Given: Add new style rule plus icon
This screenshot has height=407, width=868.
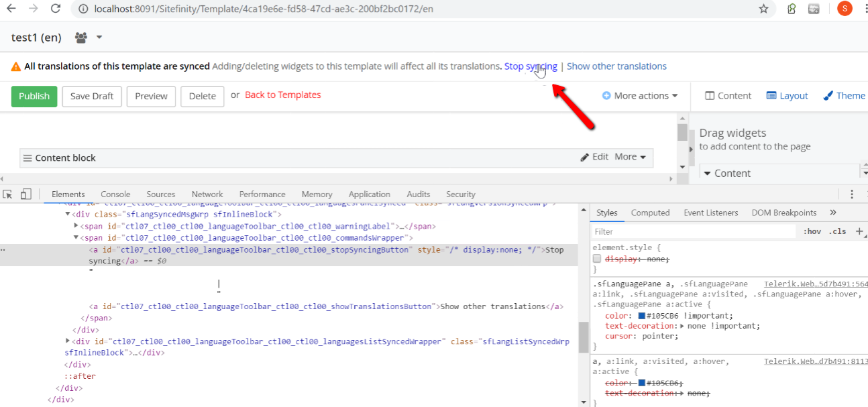Looking at the screenshot, I should pos(860,231).
